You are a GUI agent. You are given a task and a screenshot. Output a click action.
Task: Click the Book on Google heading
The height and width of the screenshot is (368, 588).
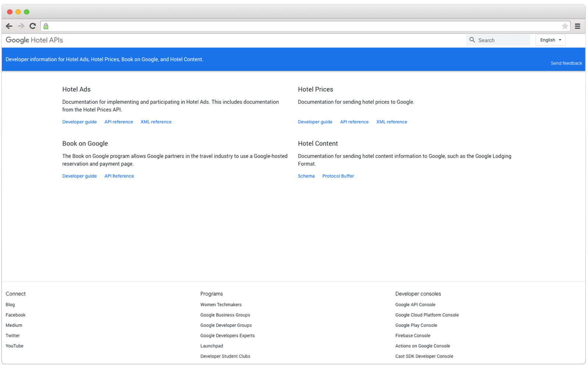coord(85,144)
